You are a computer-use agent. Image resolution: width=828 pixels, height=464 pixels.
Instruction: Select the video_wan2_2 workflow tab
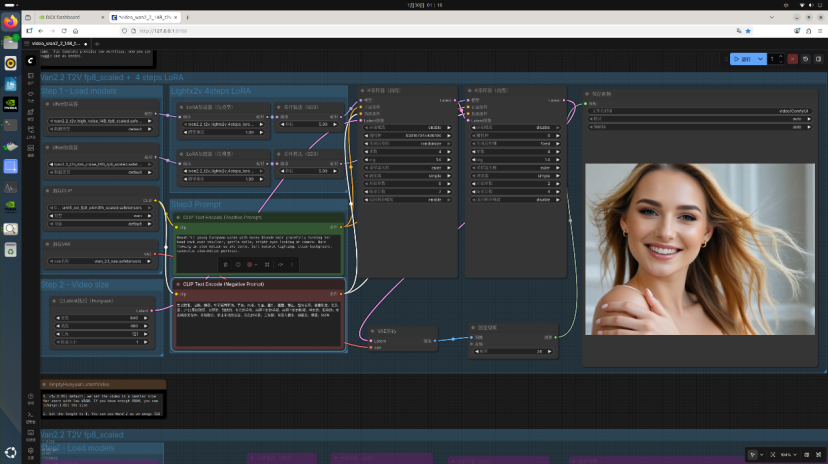(58, 44)
